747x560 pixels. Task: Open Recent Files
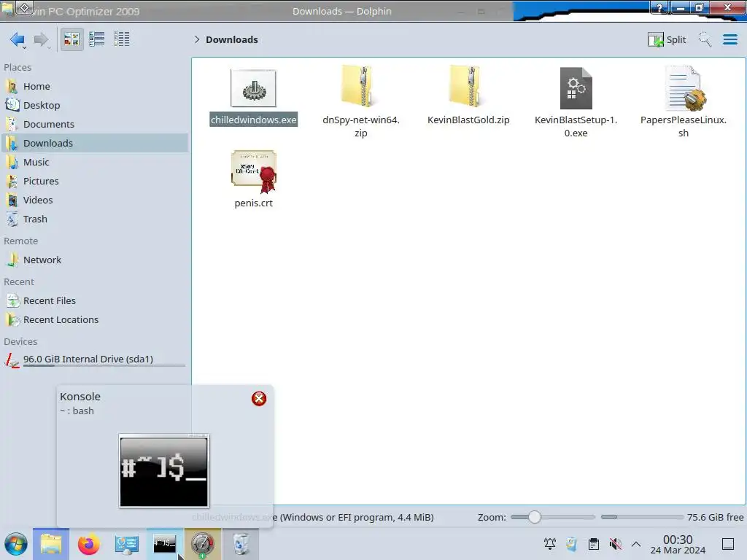point(96,301)
